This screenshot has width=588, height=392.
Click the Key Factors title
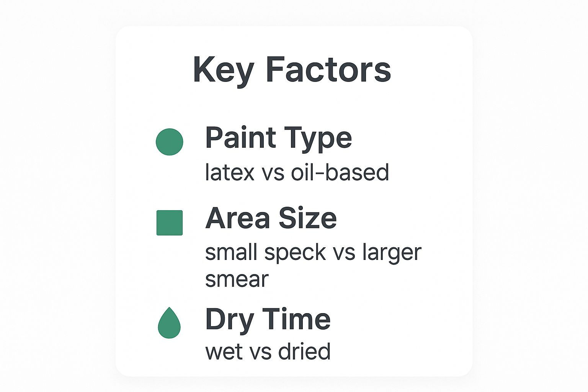pyautogui.click(x=292, y=70)
